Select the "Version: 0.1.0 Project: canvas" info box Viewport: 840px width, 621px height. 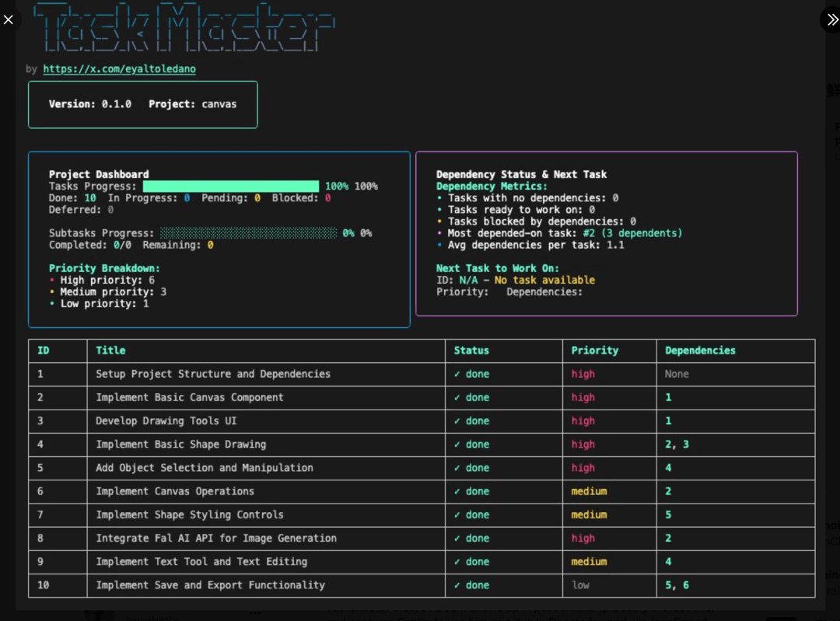click(x=142, y=104)
